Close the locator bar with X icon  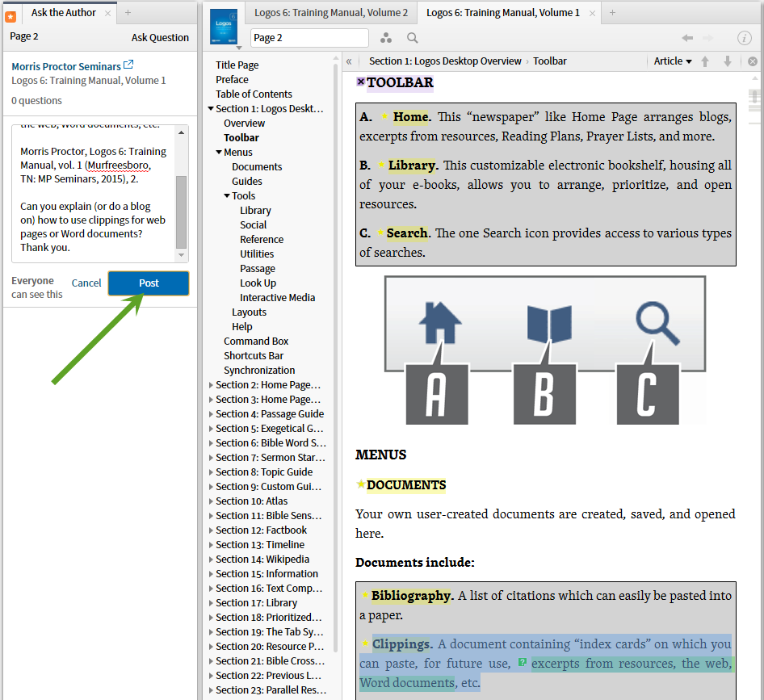tap(753, 61)
